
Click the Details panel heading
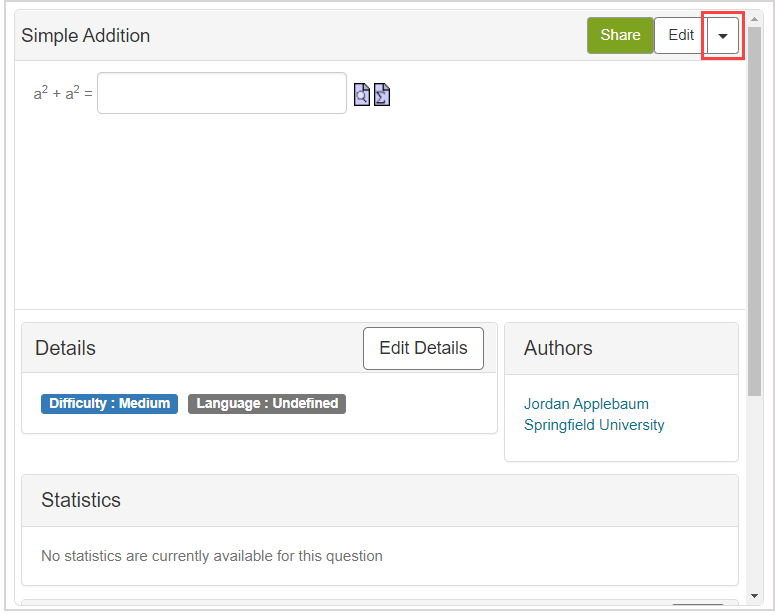[x=66, y=348]
